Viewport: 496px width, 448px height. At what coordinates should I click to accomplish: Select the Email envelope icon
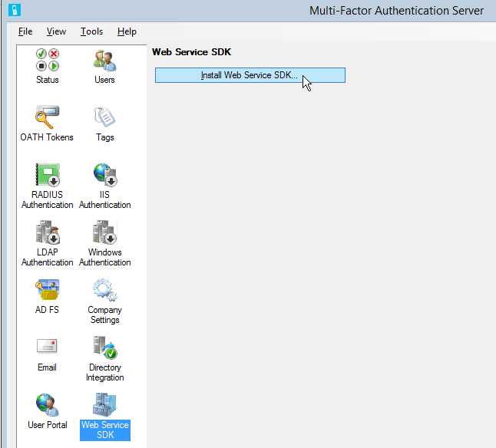tap(47, 346)
